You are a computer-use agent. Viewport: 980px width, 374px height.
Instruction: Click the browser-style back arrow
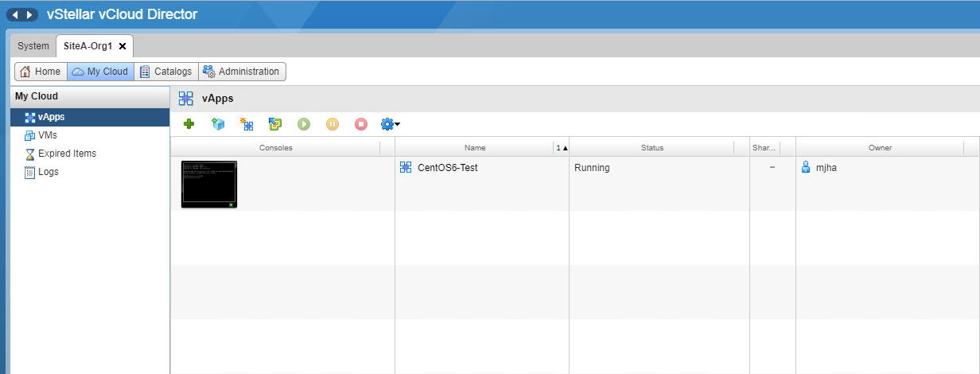click(x=15, y=14)
